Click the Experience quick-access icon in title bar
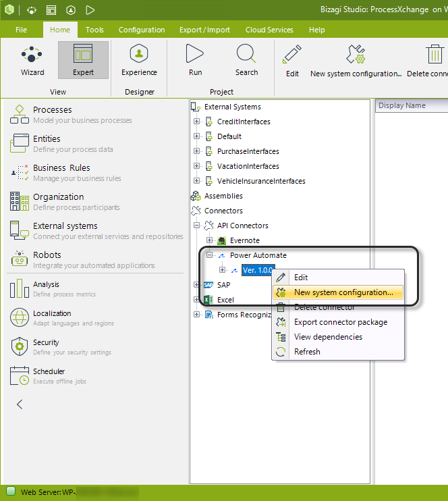The height and width of the screenshot is (501, 448). click(x=71, y=10)
